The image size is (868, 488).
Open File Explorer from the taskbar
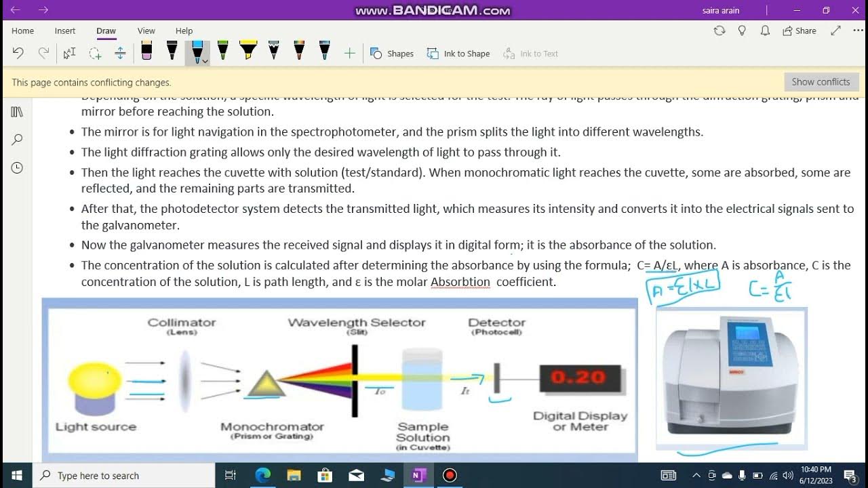[294, 475]
